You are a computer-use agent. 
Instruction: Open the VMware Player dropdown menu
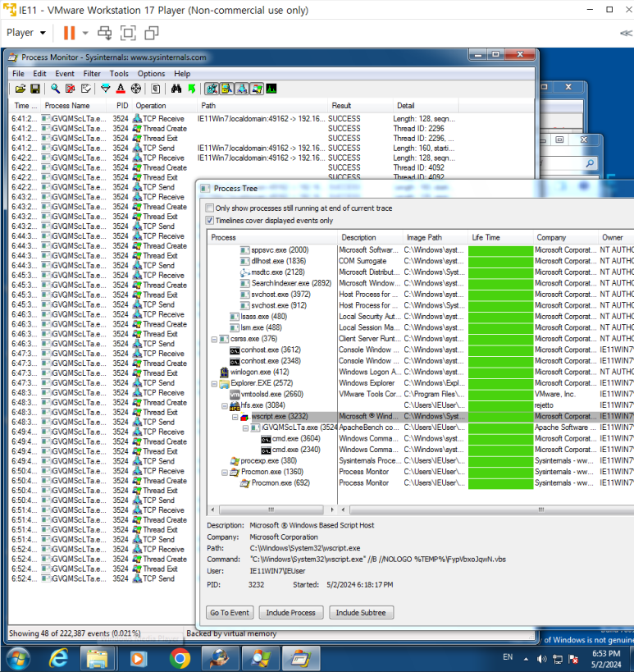pyautogui.click(x=25, y=33)
